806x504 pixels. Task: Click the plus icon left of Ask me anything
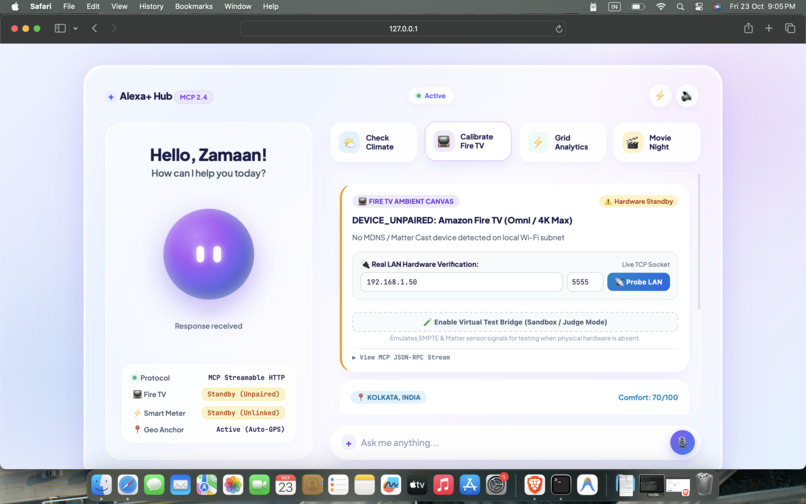(349, 443)
